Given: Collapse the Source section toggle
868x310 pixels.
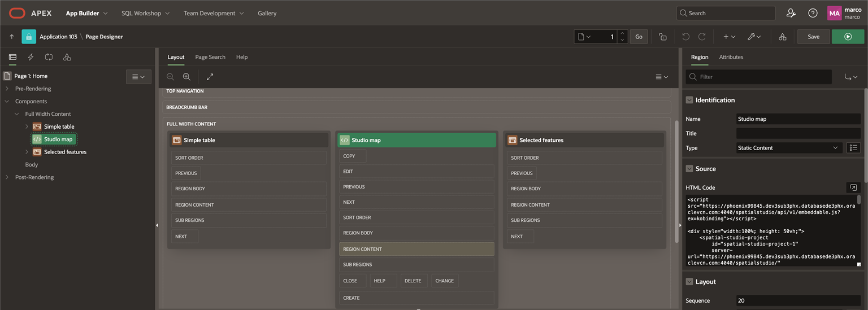Looking at the screenshot, I should [x=689, y=169].
